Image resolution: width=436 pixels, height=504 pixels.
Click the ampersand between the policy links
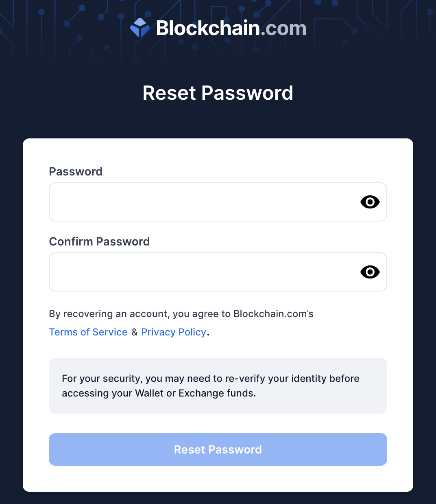click(x=135, y=332)
